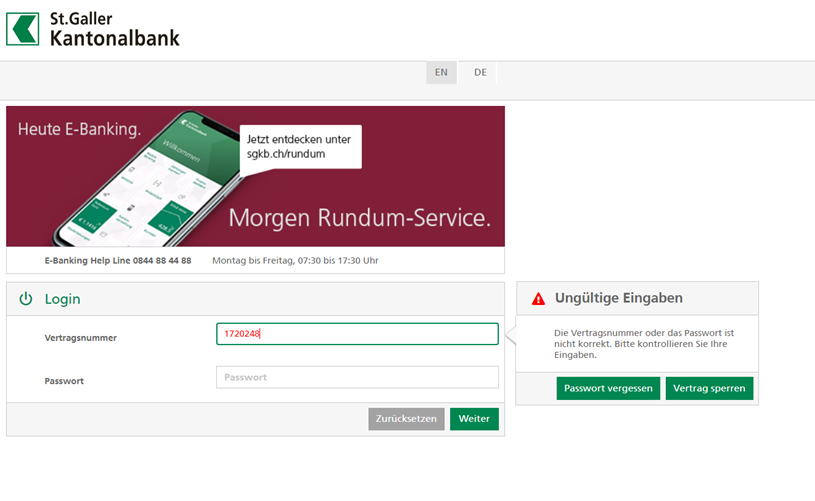The height and width of the screenshot is (501, 815).
Task: Click the 'Ungültige Eingaben' heading
Action: (x=619, y=298)
